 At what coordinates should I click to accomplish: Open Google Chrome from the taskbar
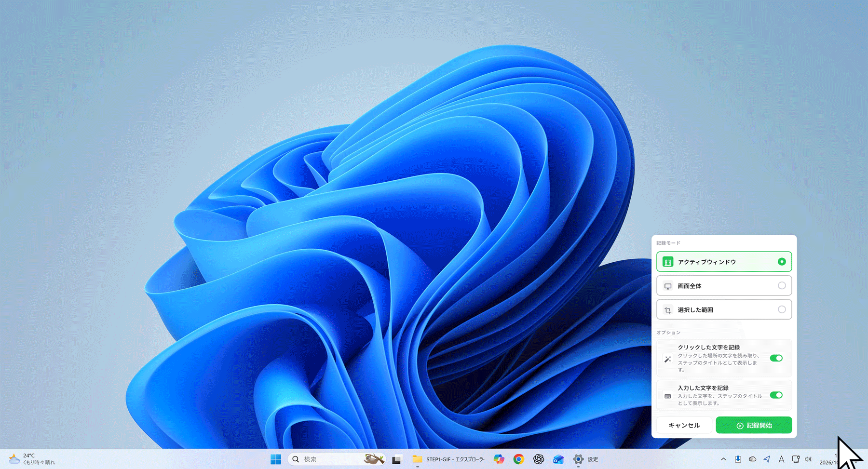(x=518, y=459)
